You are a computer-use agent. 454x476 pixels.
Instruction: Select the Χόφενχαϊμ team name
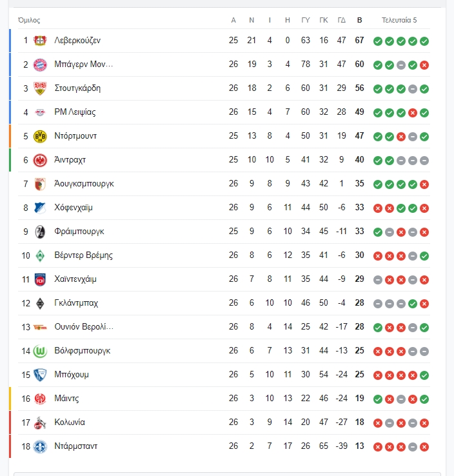point(74,208)
